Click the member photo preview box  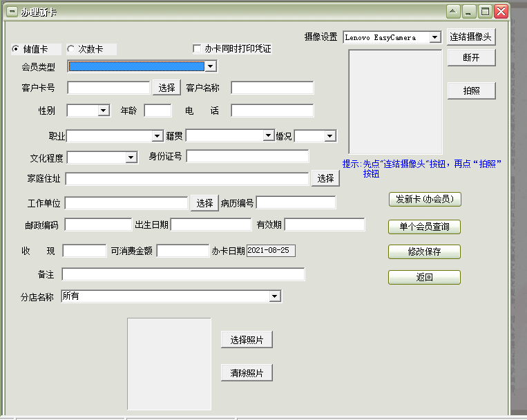[169, 364]
